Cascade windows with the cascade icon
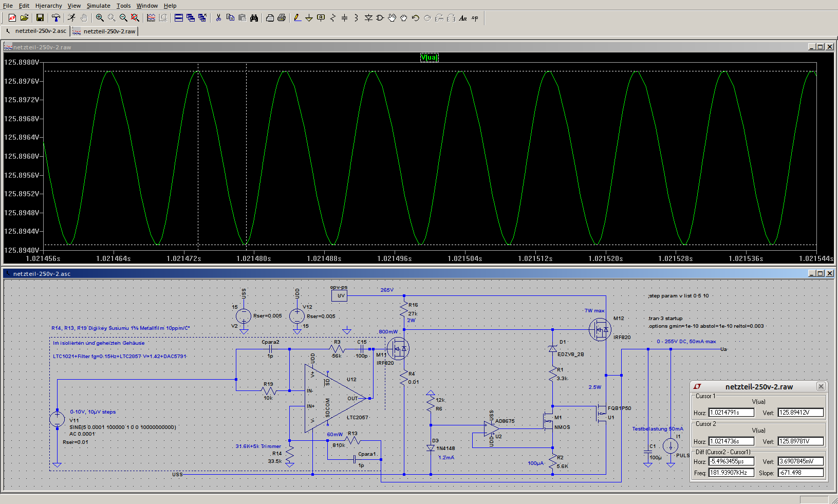Image resolution: width=838 pixels, height=504 pixels. click(x=191, y=18)
